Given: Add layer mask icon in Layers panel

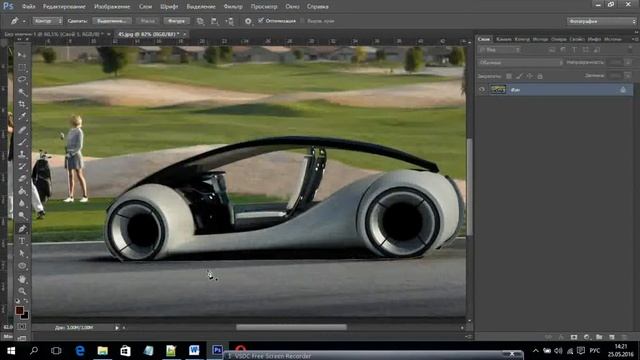Looking at the screenshot, I should (574, 337).
